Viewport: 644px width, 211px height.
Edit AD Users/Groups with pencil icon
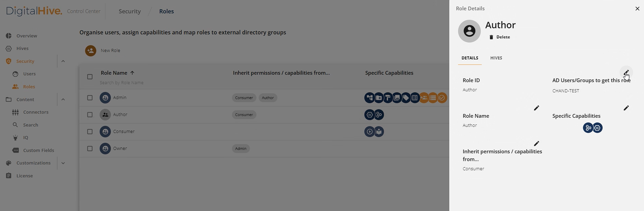click(x=626, y=73)
